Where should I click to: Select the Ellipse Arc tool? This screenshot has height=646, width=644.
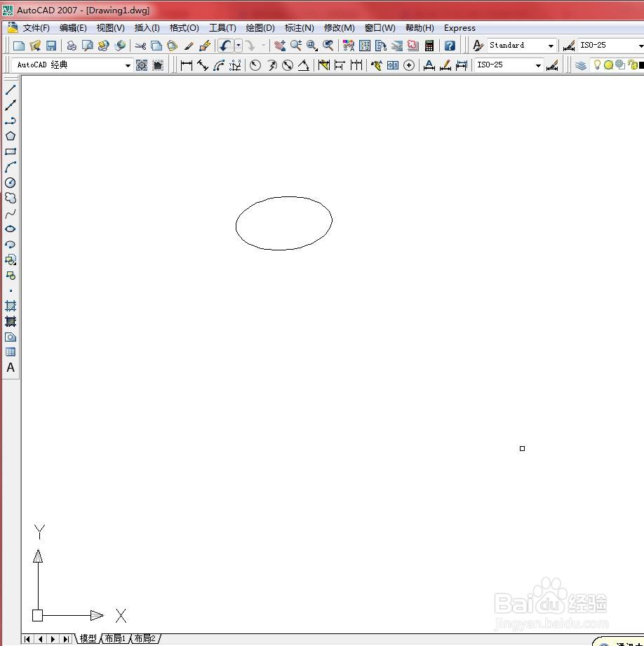(11, 244)
